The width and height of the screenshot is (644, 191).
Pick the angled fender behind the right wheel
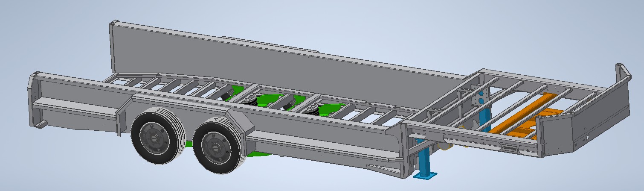tap(238, 122)
